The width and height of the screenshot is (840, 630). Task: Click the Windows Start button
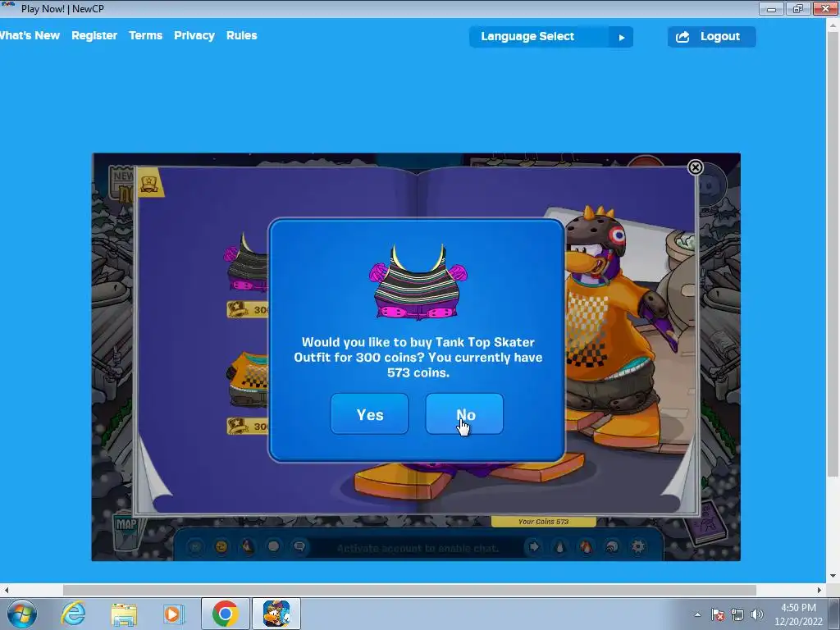21,614
